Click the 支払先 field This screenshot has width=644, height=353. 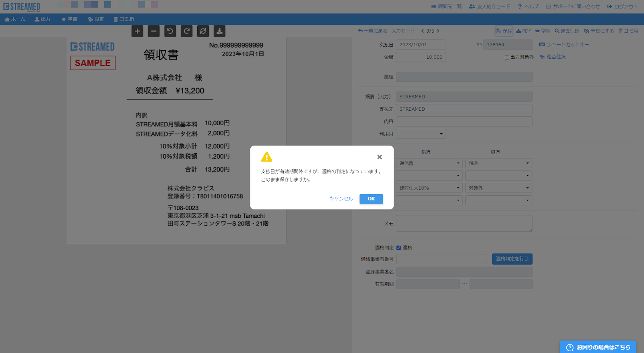464,109
